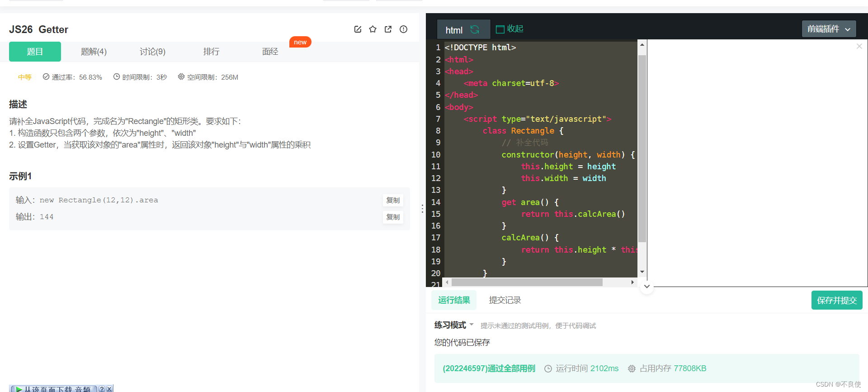This screenshot has height=392, width=868.
Task: Click the 收起 collapse panel icon
Action: 500,29
